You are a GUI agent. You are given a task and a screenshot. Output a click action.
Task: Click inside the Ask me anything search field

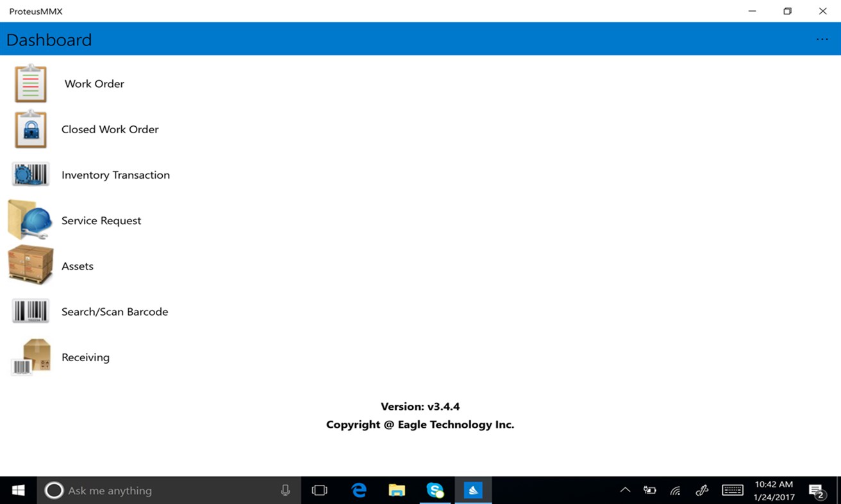tap(160, 490)
